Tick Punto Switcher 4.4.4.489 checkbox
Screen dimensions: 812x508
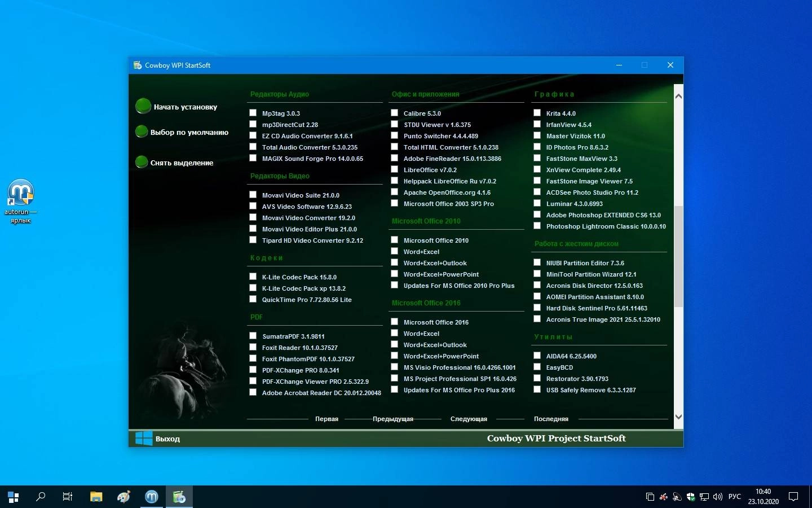coord(395,135)
